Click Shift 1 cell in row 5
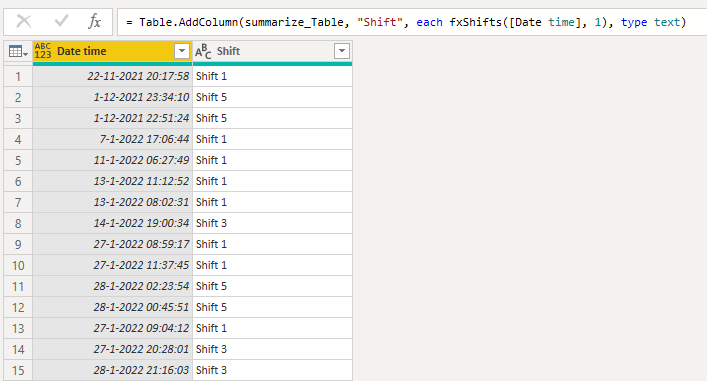Image resolution: width=707 pixels, height=381 pixels. (272, 160)
